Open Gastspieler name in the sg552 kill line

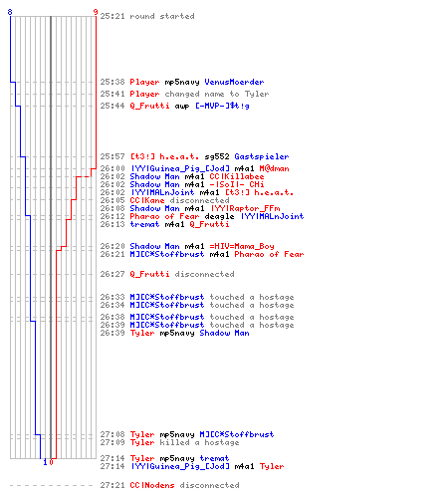[x=262, y=156]
